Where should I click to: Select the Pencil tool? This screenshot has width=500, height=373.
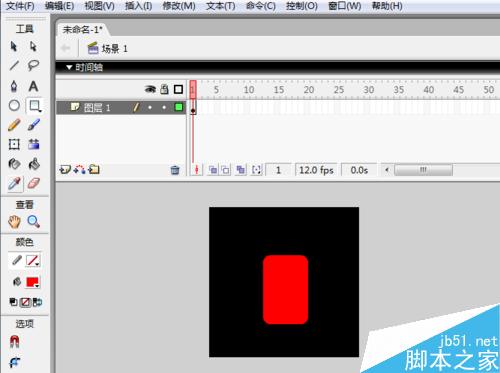tap(14, 125)
